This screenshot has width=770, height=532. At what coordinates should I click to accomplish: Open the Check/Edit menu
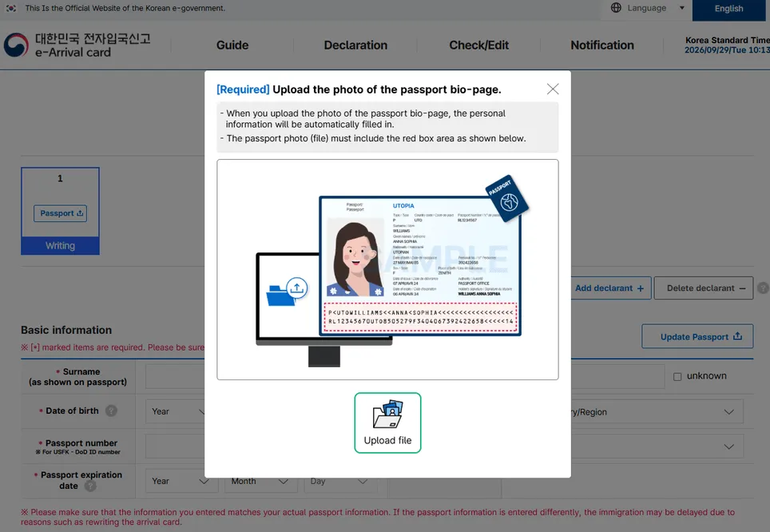[x=478, y=46]
